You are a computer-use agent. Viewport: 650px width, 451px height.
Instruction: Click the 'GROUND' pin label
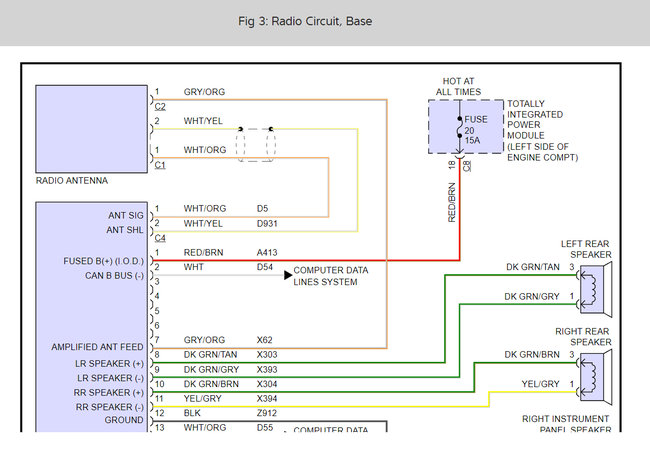(124, 420)
